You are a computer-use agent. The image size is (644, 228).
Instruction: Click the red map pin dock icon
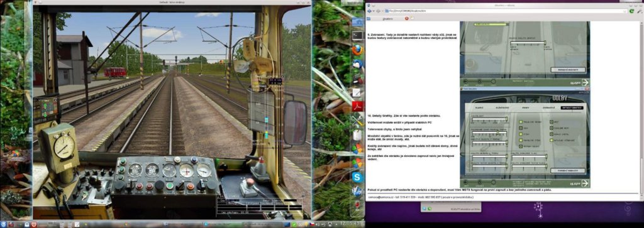[357, 205]
